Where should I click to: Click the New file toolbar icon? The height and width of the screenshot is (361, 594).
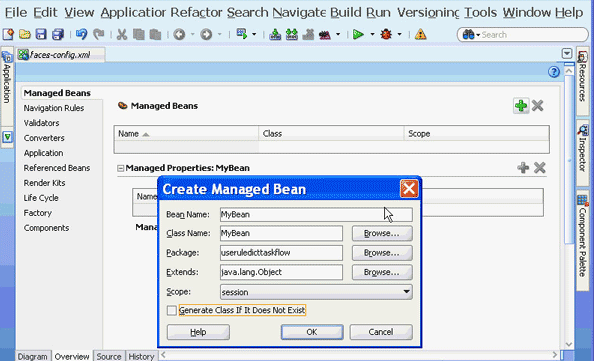point(8,34)
